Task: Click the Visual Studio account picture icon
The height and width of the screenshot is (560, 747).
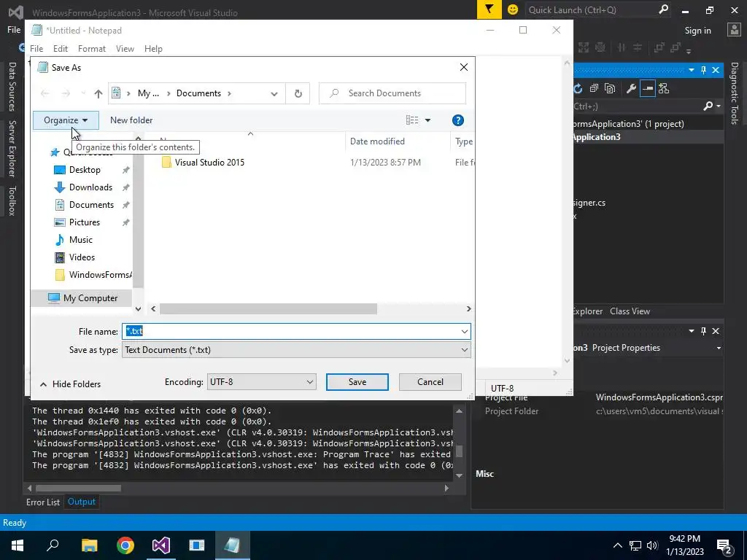Action: point(734,30)
